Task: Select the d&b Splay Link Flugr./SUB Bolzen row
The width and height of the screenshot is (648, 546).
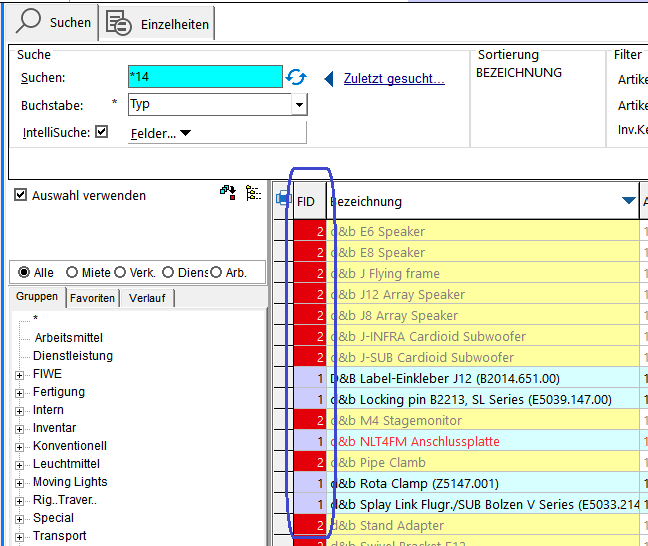Action: [x=483, y=504]
